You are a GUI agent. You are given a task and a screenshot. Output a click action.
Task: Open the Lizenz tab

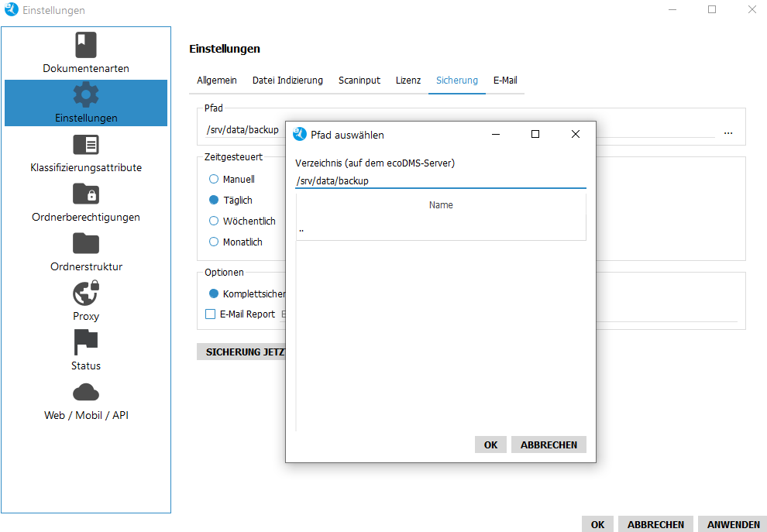[x=408, y=81]
